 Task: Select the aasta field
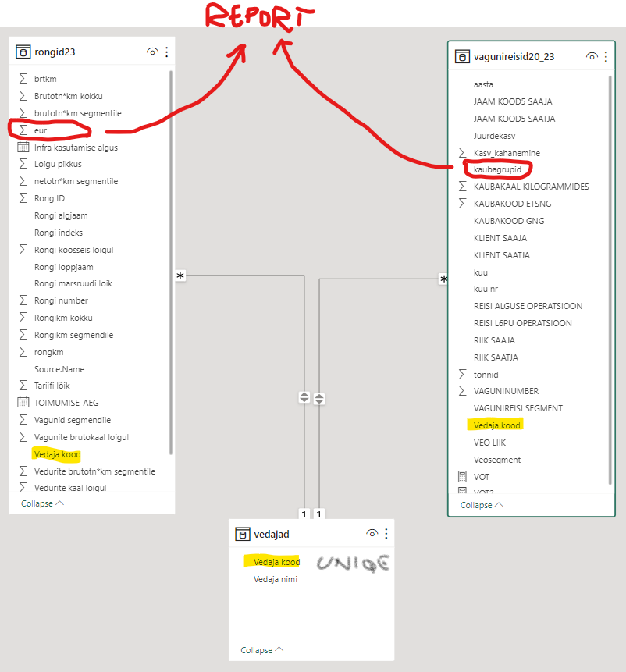point(483,84)
